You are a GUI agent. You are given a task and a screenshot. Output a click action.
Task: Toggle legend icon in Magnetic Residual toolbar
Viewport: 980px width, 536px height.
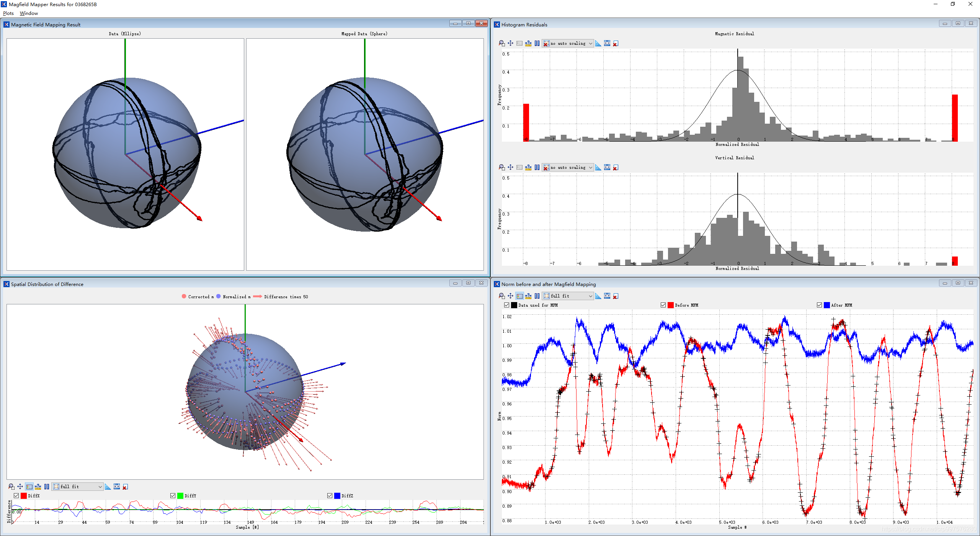[519, 43]
